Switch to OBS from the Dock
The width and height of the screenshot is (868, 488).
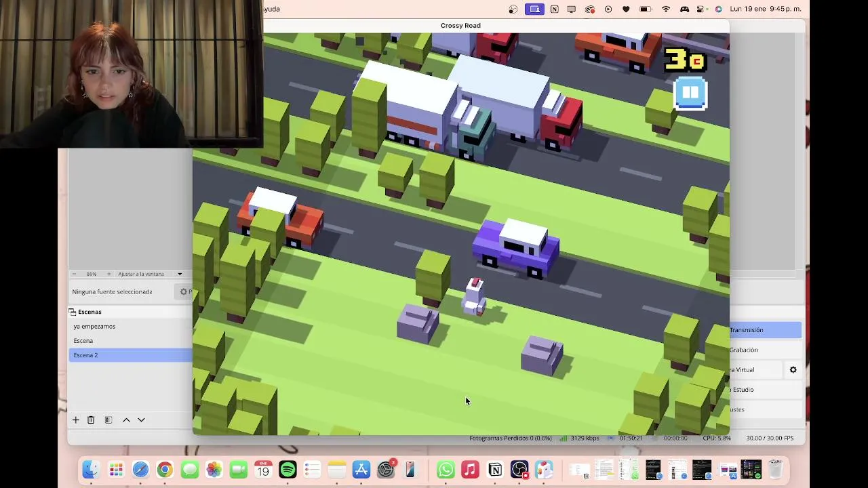tap(519, 470)
